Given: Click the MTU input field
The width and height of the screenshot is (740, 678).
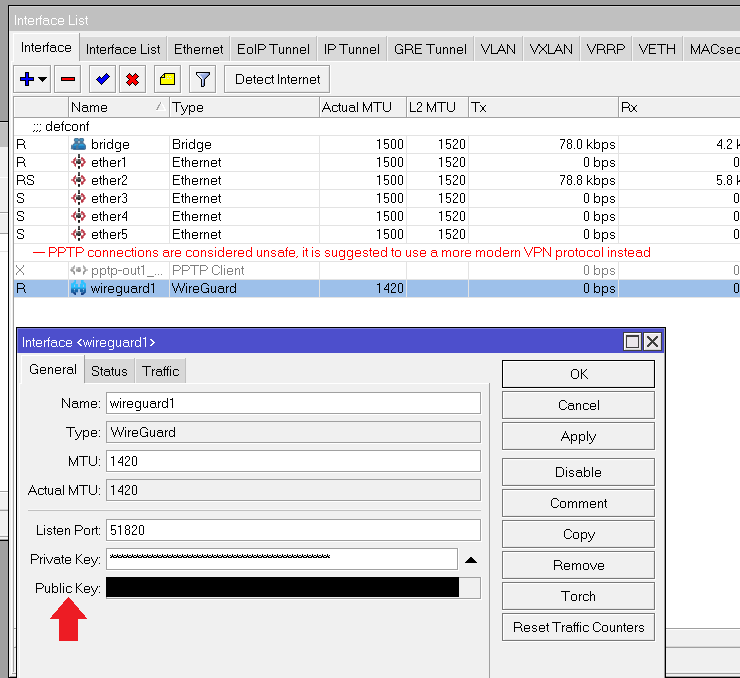Looking at the screenshot, I should [293, 461].
